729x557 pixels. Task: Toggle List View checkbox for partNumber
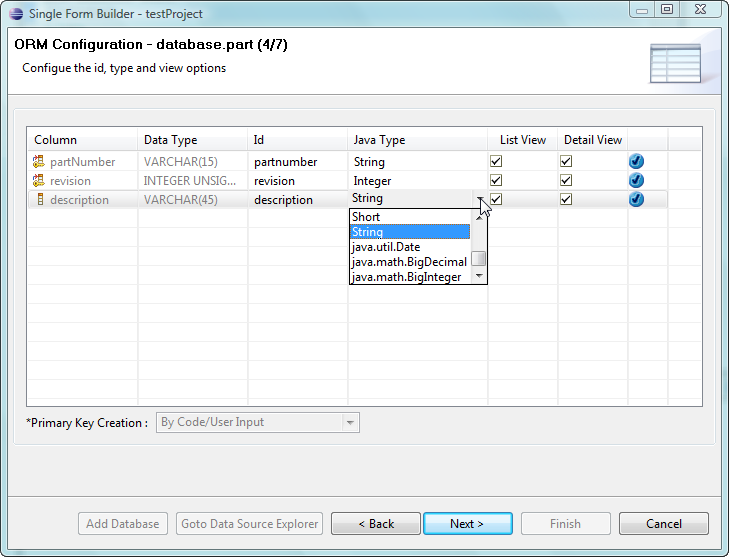(496, 162)
